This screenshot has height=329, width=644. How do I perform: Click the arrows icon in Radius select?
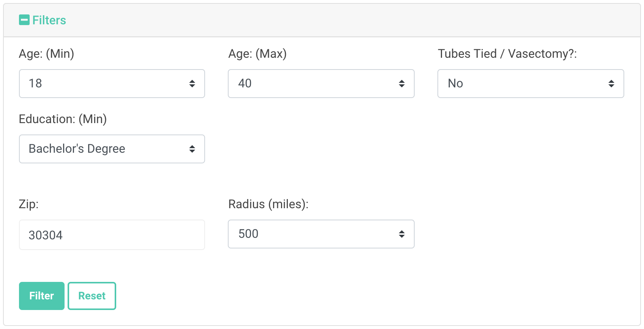(402, 234)
